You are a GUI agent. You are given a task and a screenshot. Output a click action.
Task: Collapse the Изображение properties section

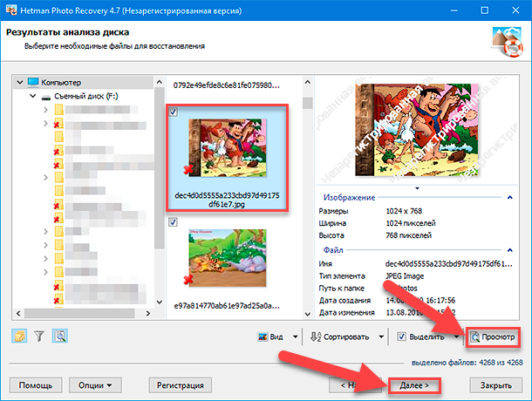509,197
